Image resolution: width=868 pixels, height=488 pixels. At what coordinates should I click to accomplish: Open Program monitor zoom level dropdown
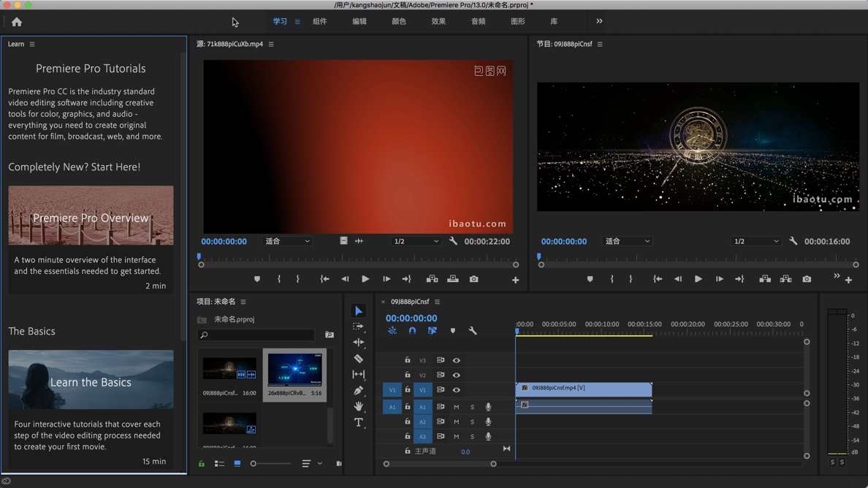click(627, 241)
